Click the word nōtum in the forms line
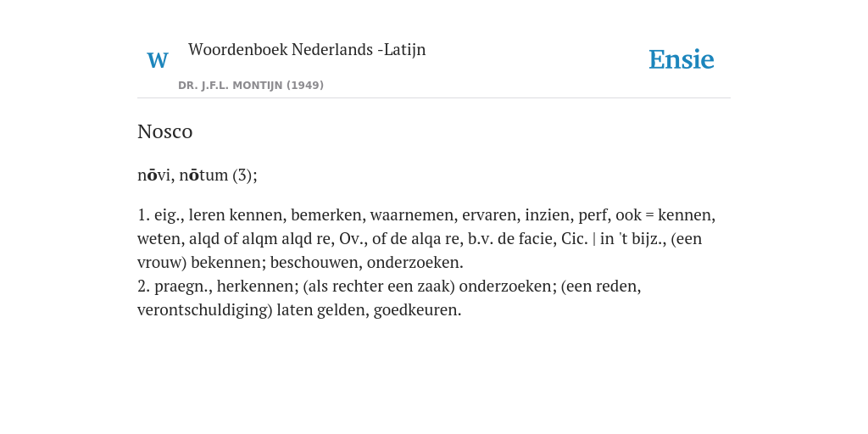 203,175
